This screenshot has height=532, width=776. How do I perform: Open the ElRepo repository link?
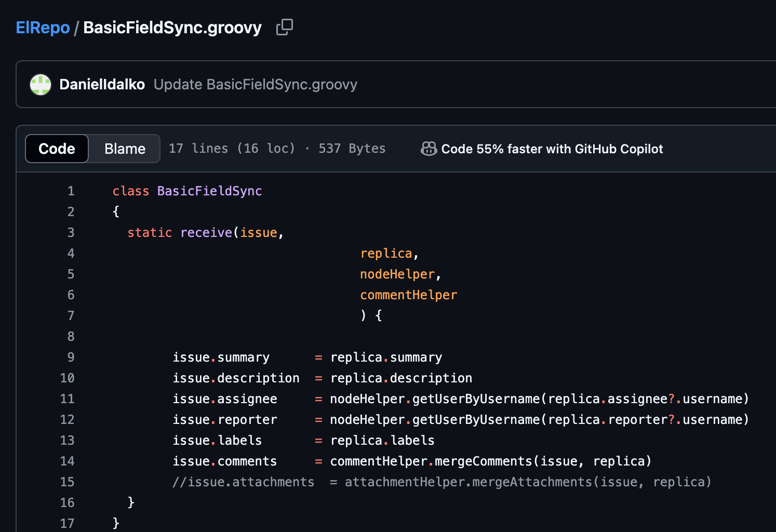[43, 28]
